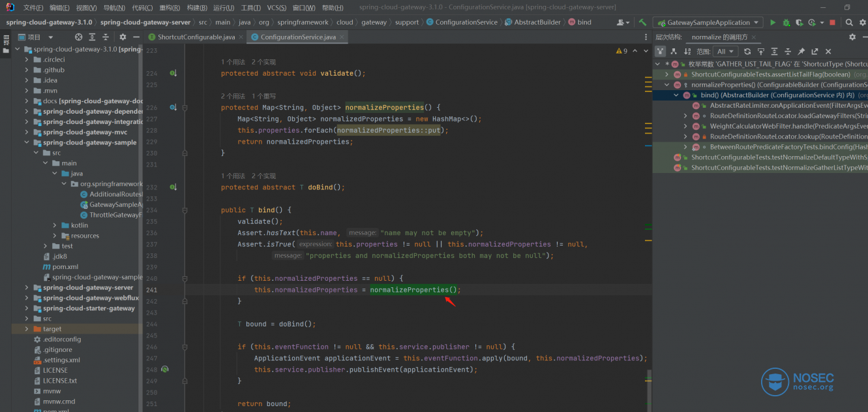Collapse the spring-cloud-gateway-sample module
This screenshot has width=868, height=412.
click(27, 142)
